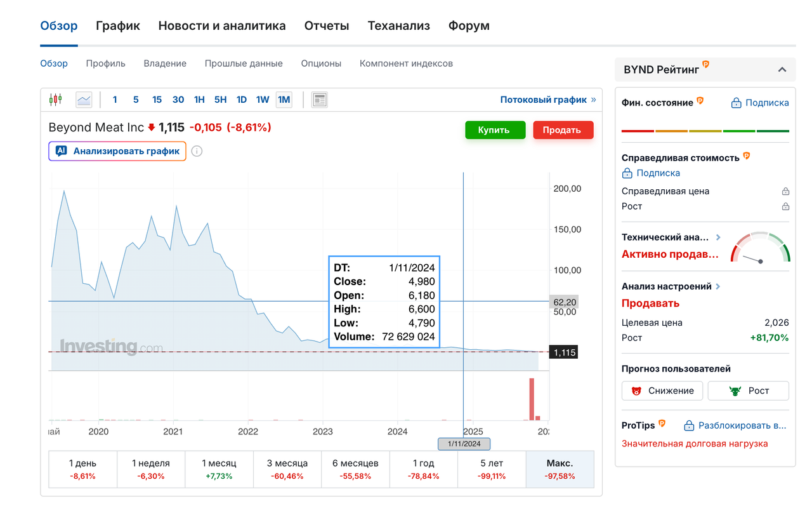Click the Разблокировать ProTips link
The width and height of the screenshot is (812, 520).
coord(735,425)
